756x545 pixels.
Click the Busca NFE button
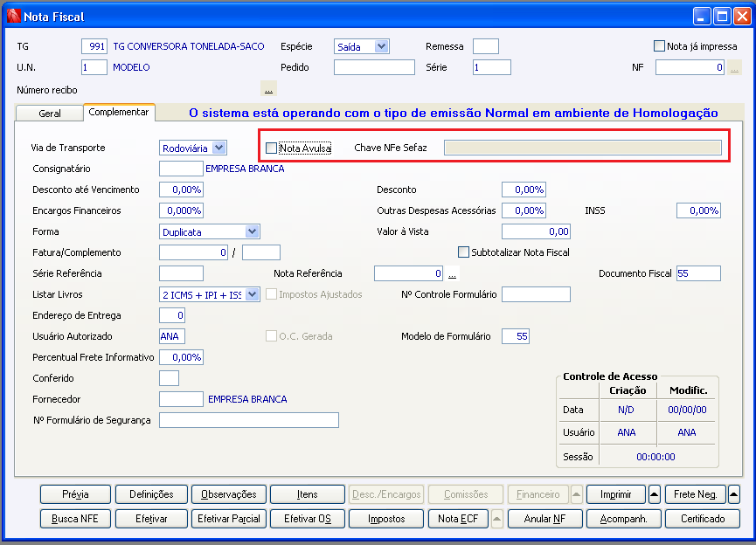coord(75,519)
